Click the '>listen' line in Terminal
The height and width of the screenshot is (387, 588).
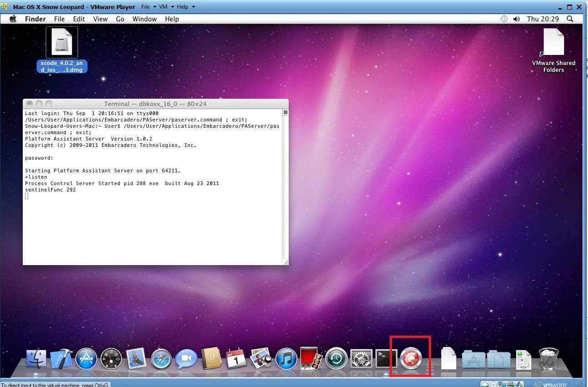pos(36,177)
